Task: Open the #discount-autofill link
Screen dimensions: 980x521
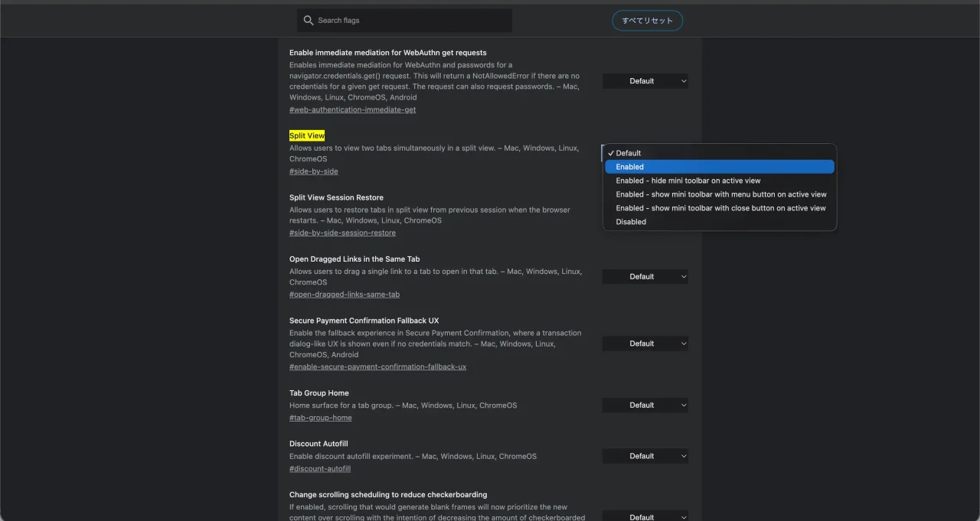Action: (x=319, y=468)
